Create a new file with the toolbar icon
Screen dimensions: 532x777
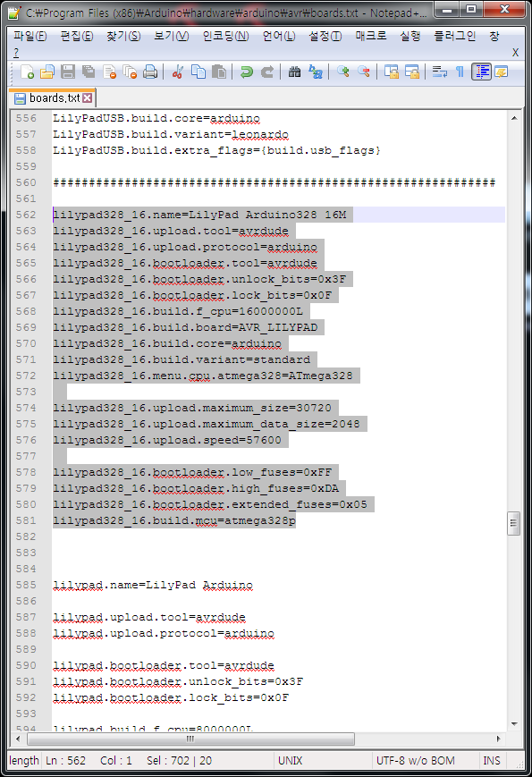tap(27, 72)
